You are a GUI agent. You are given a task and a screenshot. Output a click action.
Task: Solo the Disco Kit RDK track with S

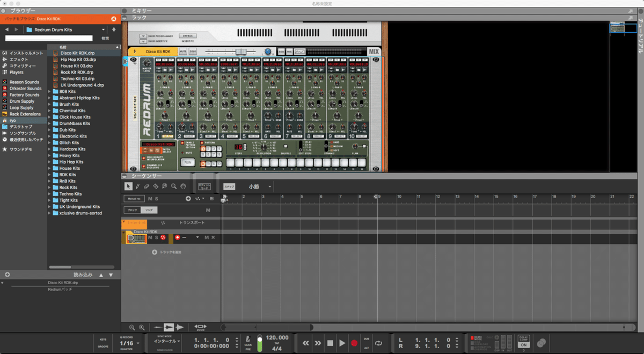pyautogui.click(x=157, y=237)
